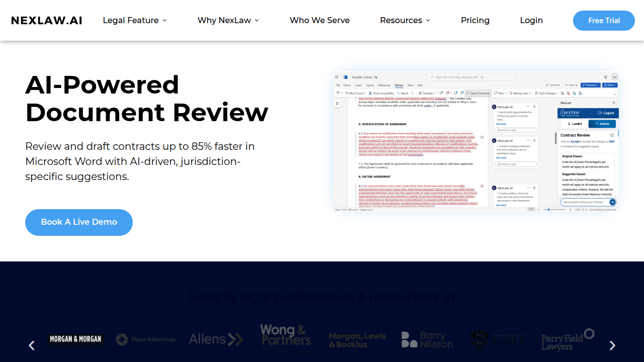
Task: Go to Who We Serve page
Action: click(x=319, y=21)
